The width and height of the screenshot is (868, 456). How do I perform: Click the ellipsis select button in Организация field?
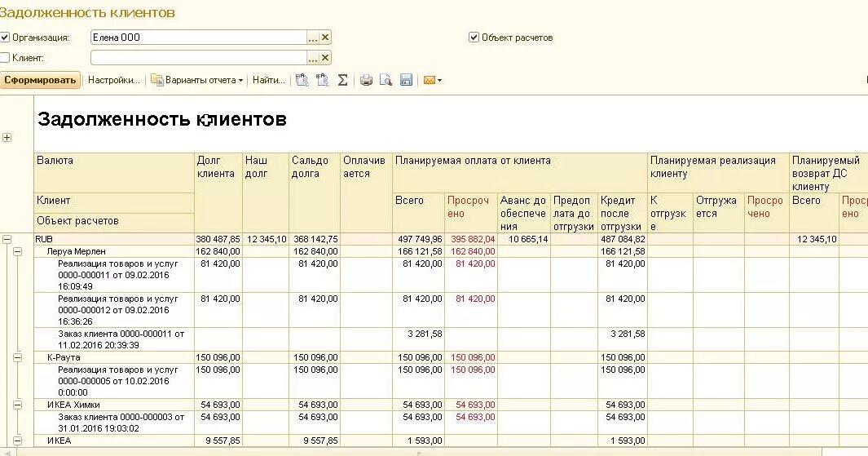tap(313, 38)
